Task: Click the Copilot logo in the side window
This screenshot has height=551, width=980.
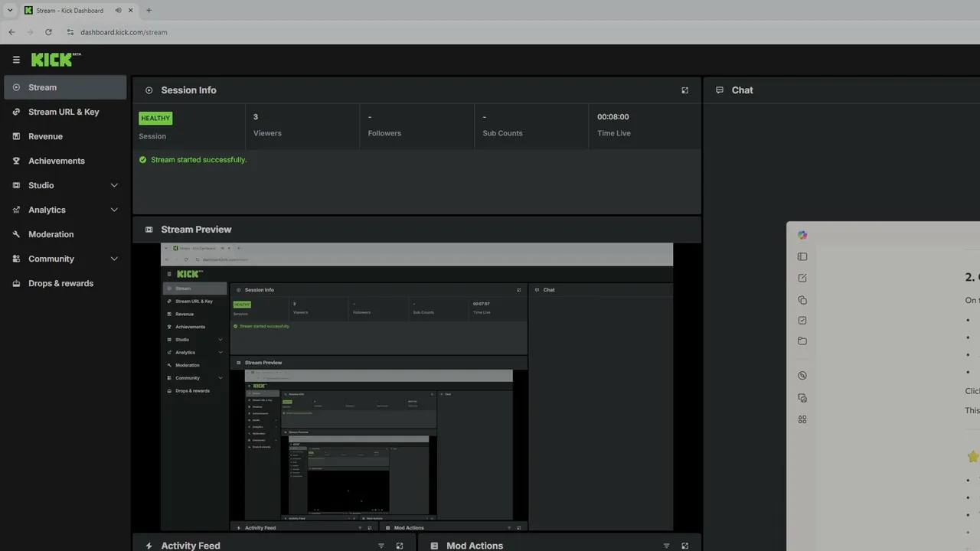Action: coord(802,235)
